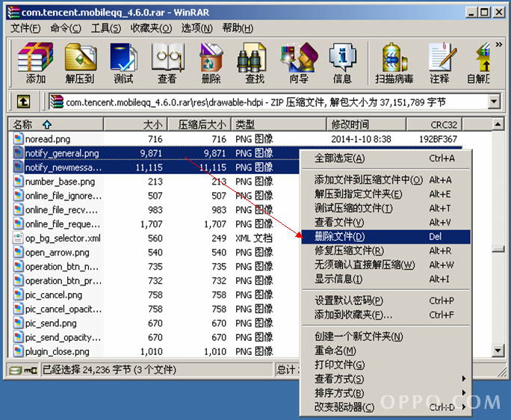Select the pic_send.png file
The height and width of the screenshot is (420, 511).
pyautogui.click(x=51, y=323)
